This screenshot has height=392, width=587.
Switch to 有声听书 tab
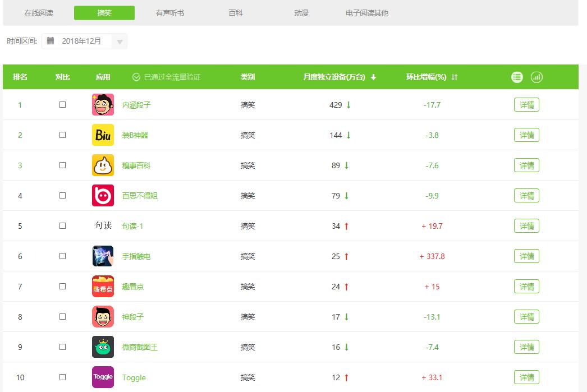pyautogui.click(x=170, y=13)
